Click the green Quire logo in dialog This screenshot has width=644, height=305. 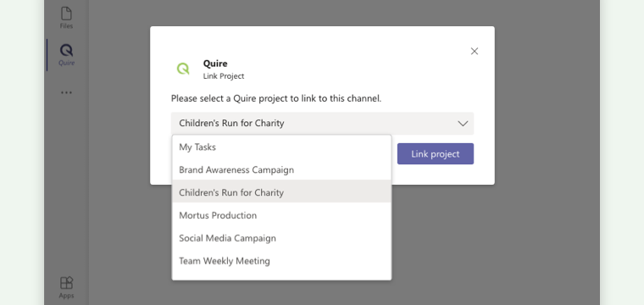[x=183, y=69]
